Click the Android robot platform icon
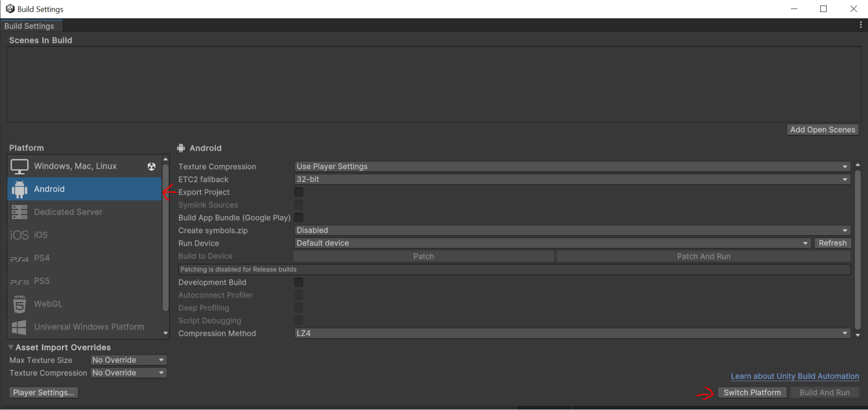This screenshot has height=410, width=868. [x=20, y=189]
